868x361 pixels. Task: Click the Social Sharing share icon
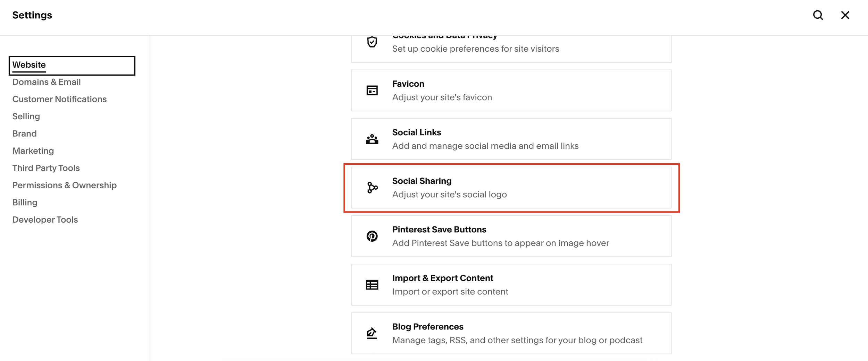point(372,187)
